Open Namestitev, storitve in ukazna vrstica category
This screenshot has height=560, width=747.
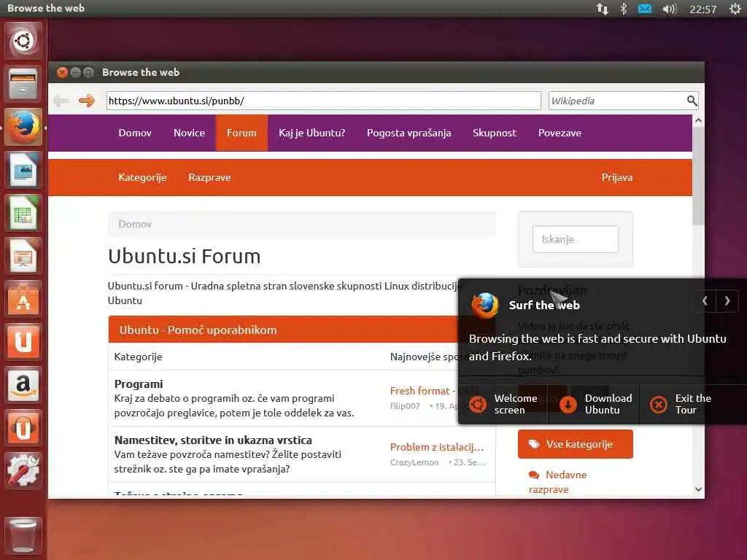[213, 440]
